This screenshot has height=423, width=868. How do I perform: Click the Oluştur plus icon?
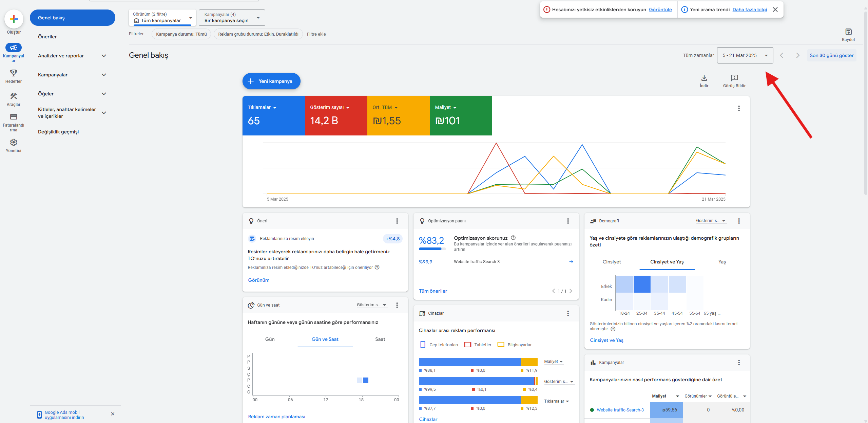tap(14, 19)
